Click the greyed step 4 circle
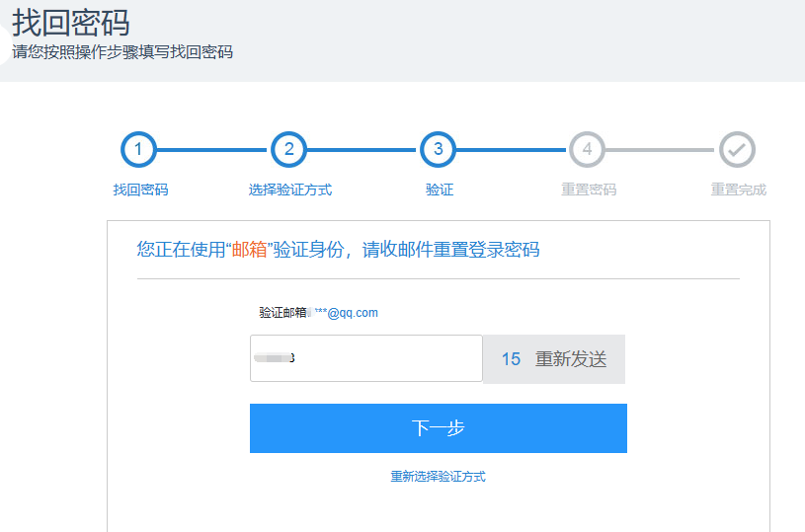Viewport: 805px width, 532px height. tap(587, 150)
